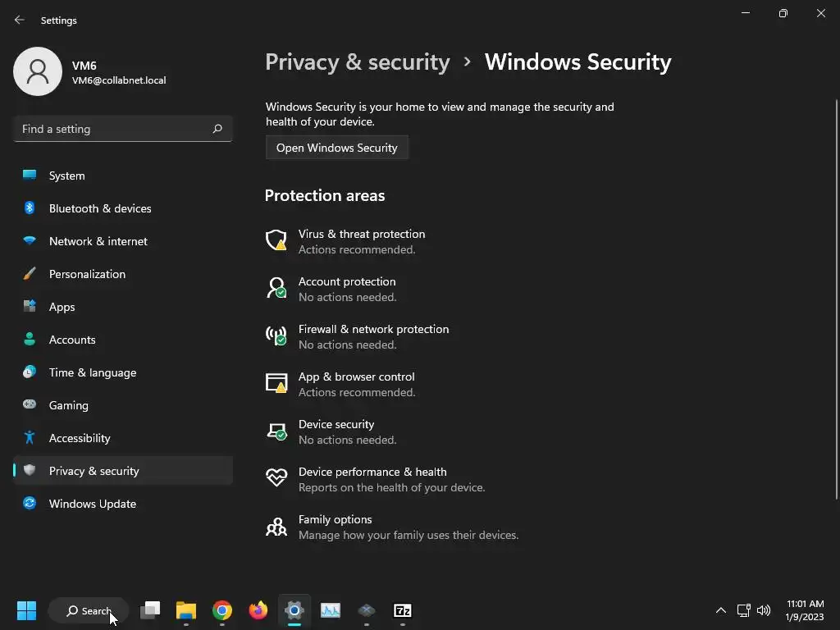Click the Open Windows Security button
Viewport: 840px width, 630px height.
[337, 148]
